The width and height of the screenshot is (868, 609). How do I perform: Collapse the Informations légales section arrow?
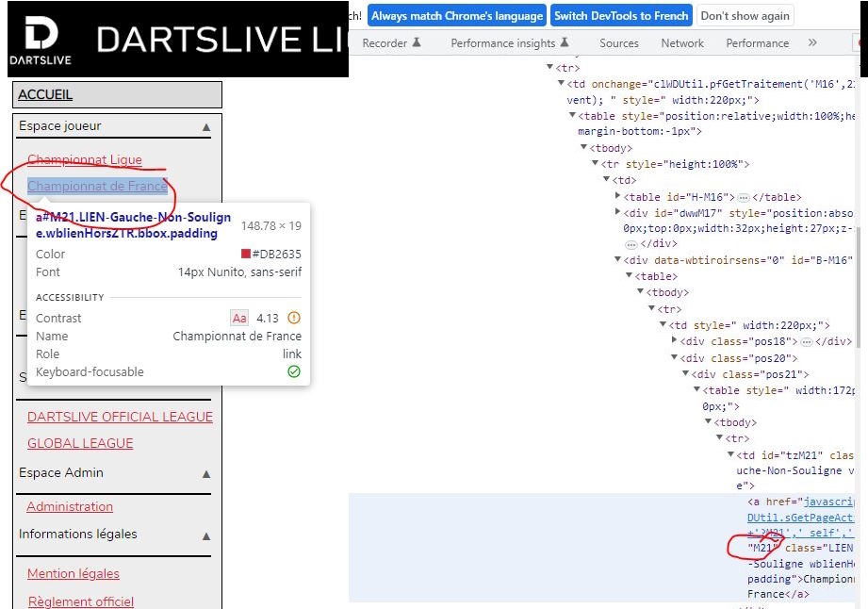pos(206,535)
